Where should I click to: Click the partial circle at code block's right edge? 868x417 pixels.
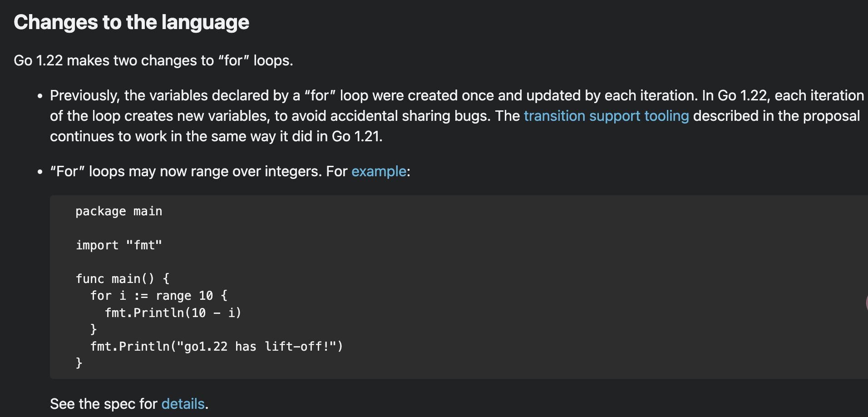pos(866,303)
